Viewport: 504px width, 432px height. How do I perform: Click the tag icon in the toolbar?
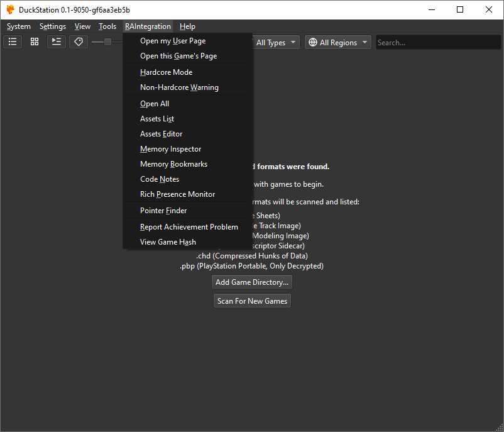(x=78, y=42)
